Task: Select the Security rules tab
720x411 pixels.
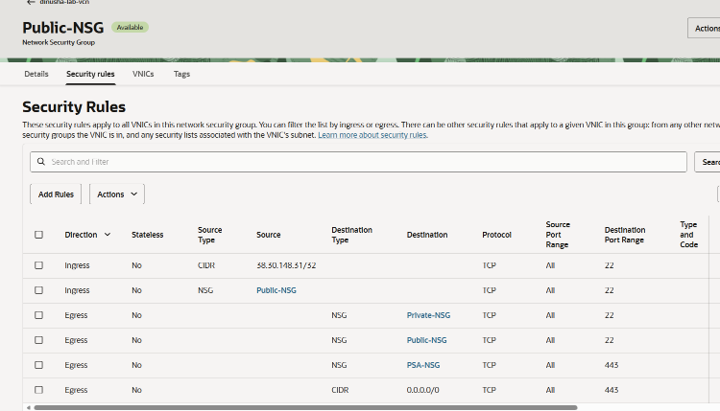Action: 90,74
